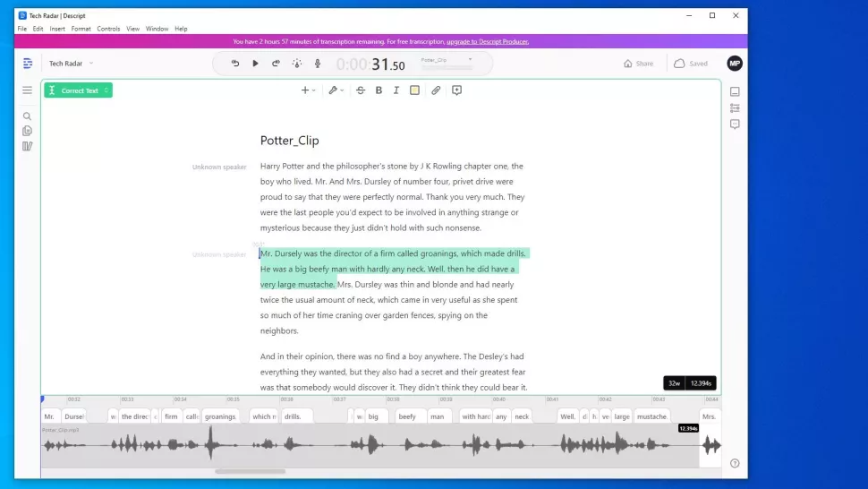Start recording with the microphone icon
Viewport: 868px width, 489px height.
318,63
